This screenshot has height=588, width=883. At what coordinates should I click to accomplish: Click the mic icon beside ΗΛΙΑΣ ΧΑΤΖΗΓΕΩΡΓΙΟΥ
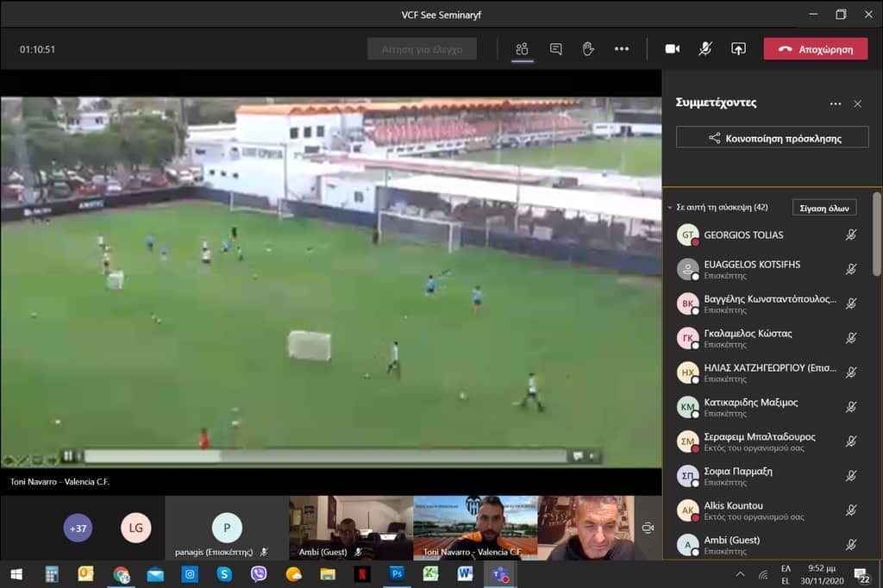(x=851, y=372)
